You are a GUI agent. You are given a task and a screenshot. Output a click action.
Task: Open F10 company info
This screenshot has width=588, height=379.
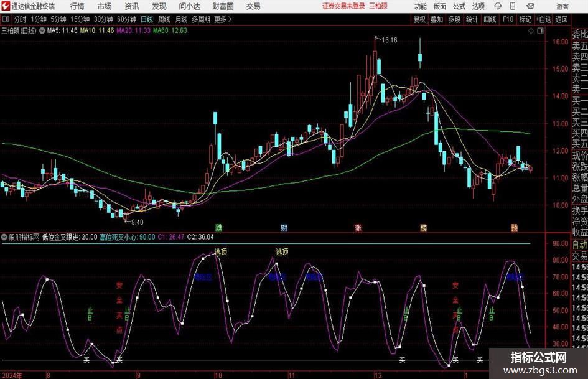(508, 19)
